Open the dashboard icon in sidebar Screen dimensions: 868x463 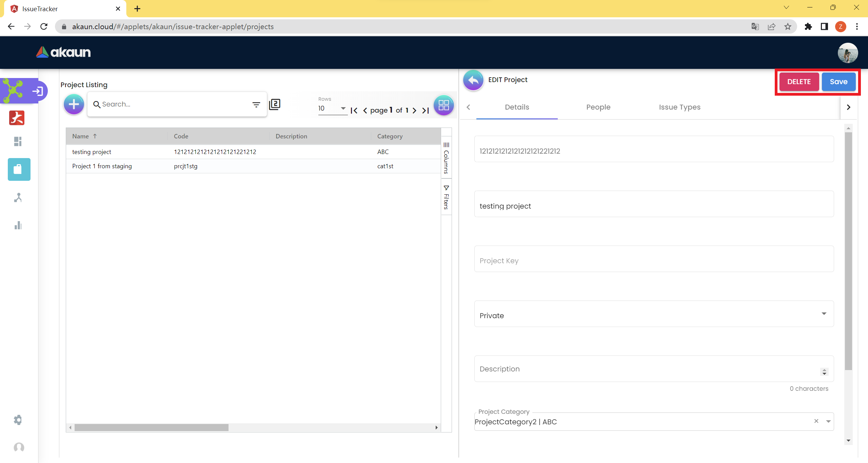[x=18, y=141]
